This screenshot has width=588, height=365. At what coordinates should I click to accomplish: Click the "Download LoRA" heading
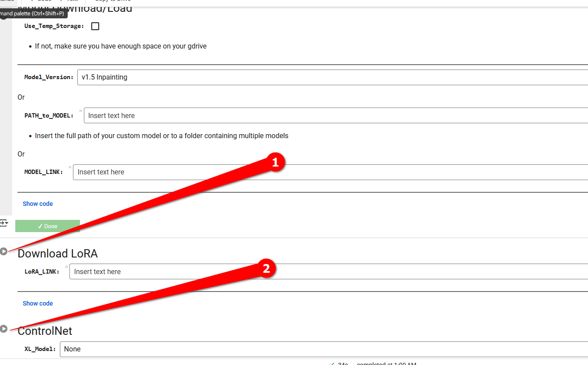[x=58, y=254]
